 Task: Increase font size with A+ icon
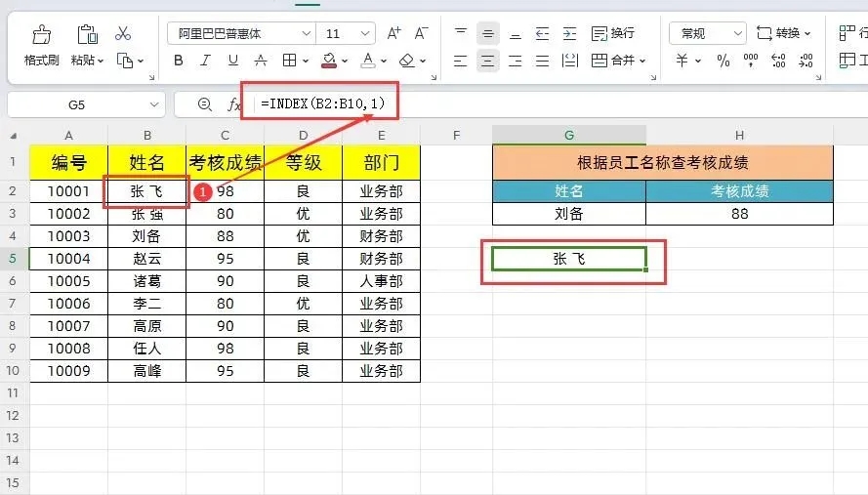393,34
